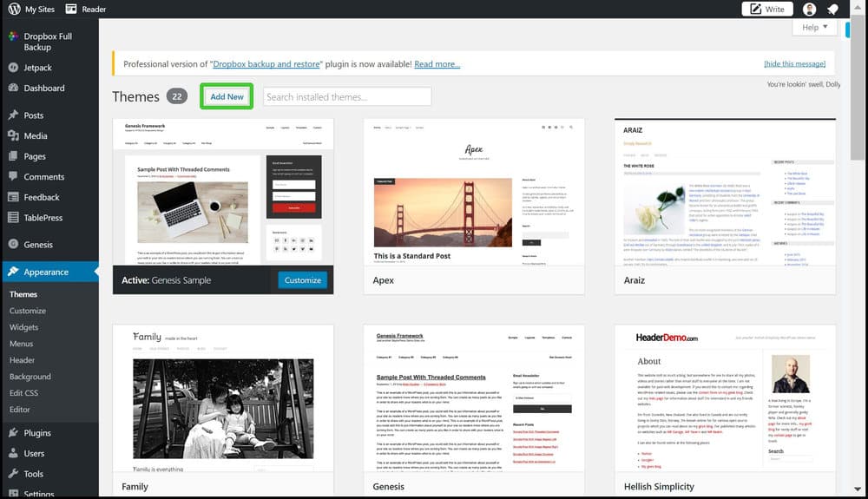
Task: Open the notifications bell icon
Action: (x=832, y=9)
